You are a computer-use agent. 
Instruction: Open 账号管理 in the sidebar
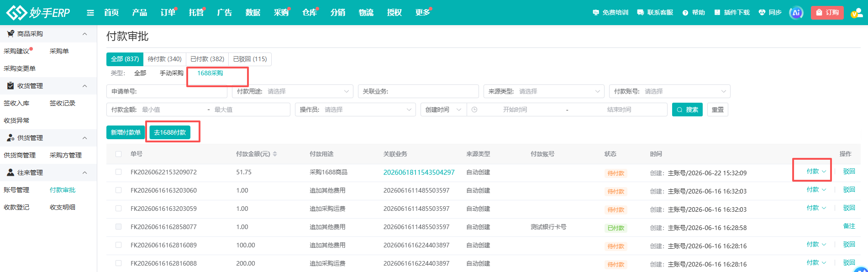coord(16,190)
